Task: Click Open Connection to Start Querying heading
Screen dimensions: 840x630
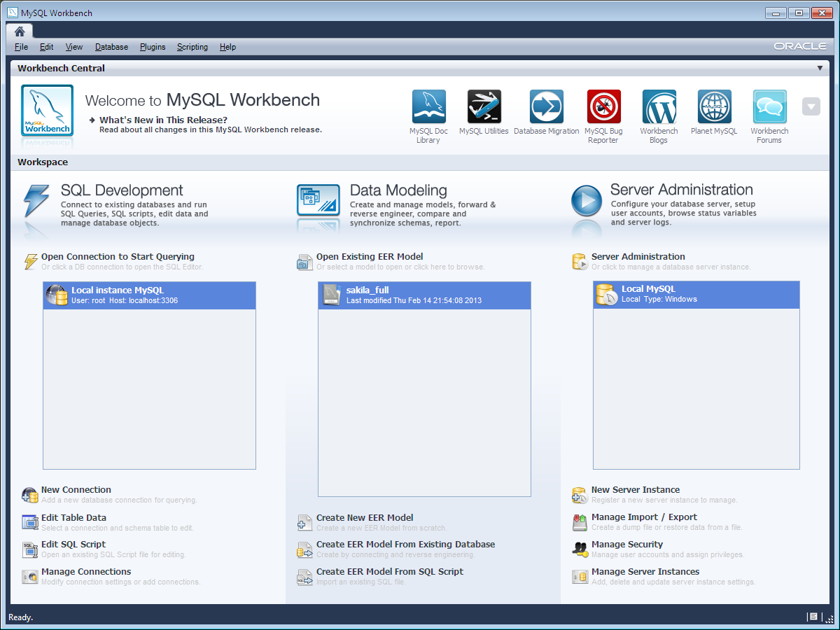Action: [118, 257]
